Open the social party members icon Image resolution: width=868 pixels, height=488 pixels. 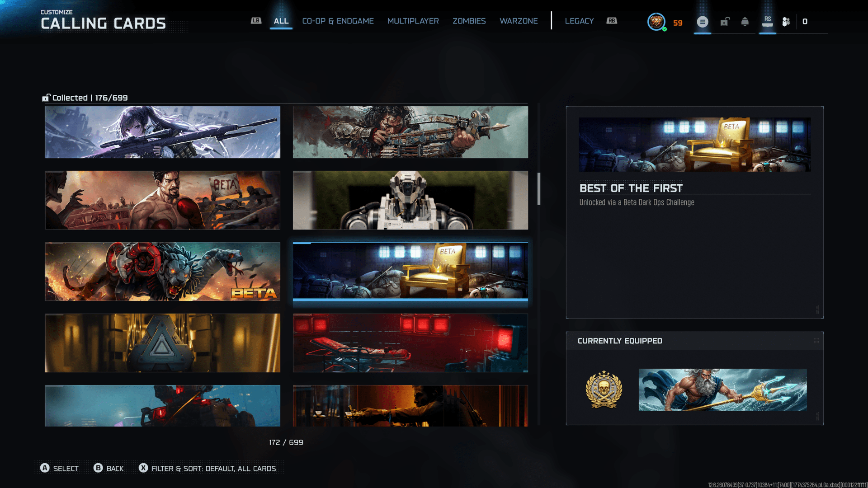pyautogui.click(x=786, y=22)
